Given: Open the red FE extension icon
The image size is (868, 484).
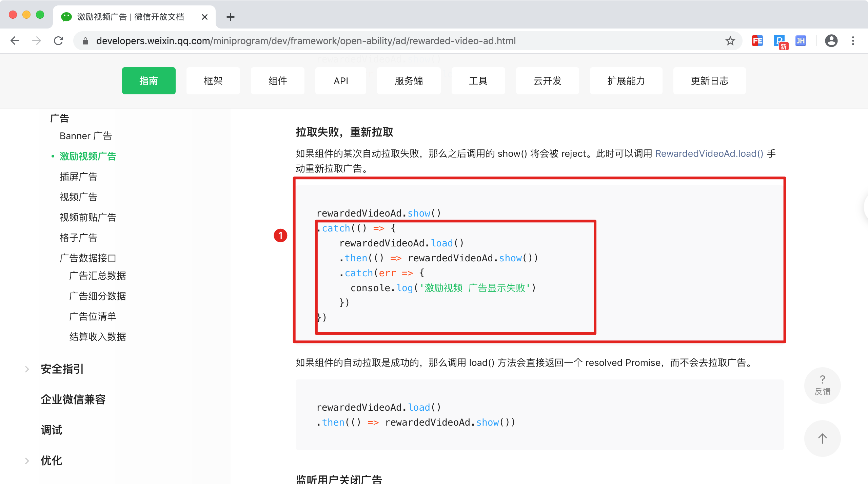Looking at the screenshot, I should click(x=757, y=41).
